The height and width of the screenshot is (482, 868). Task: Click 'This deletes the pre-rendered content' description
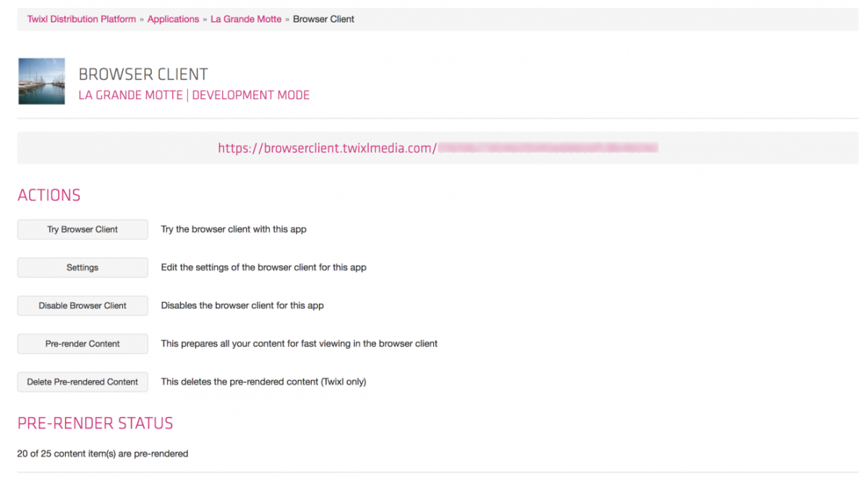263,382
